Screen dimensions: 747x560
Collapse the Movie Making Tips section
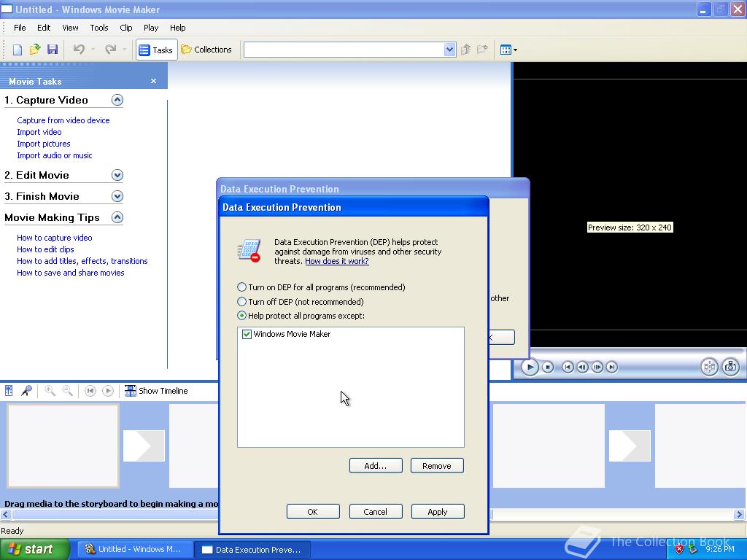pyautogui.click(x=117, y=217)
